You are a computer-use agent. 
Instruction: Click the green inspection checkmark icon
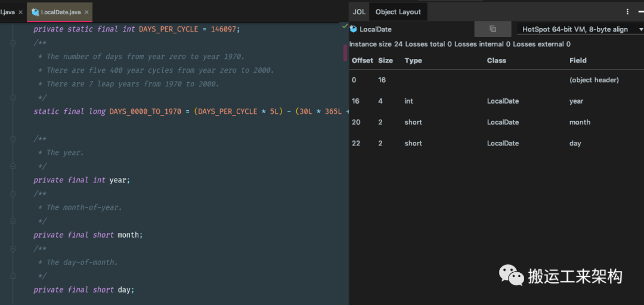(x=345, y=26)
